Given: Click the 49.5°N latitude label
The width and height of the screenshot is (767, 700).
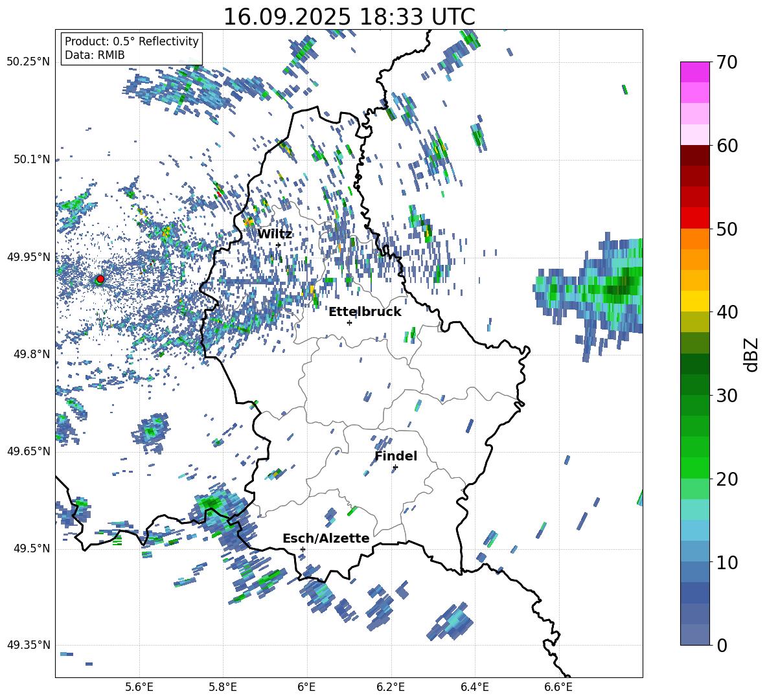Looking at the screenshot, I should tap(32, 548).
